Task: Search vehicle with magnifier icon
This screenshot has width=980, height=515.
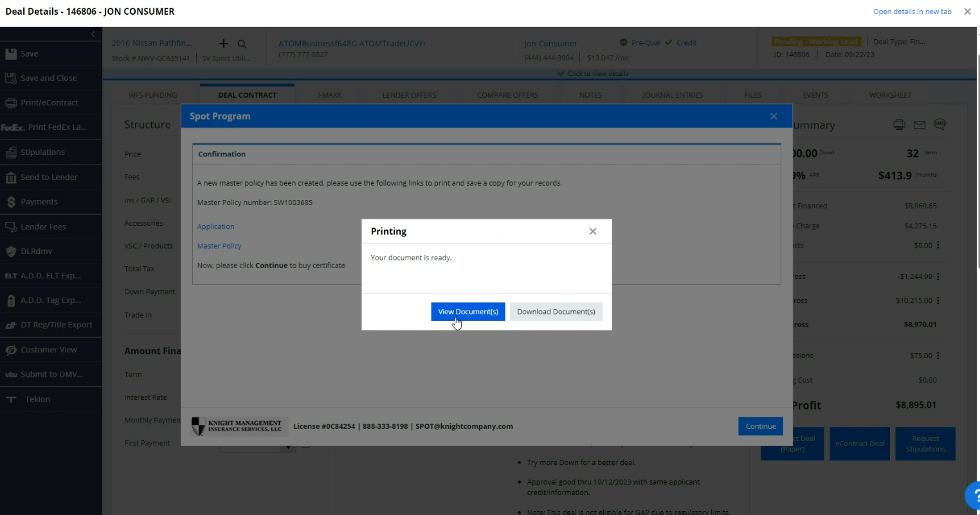Action: (x=242, y=44)
